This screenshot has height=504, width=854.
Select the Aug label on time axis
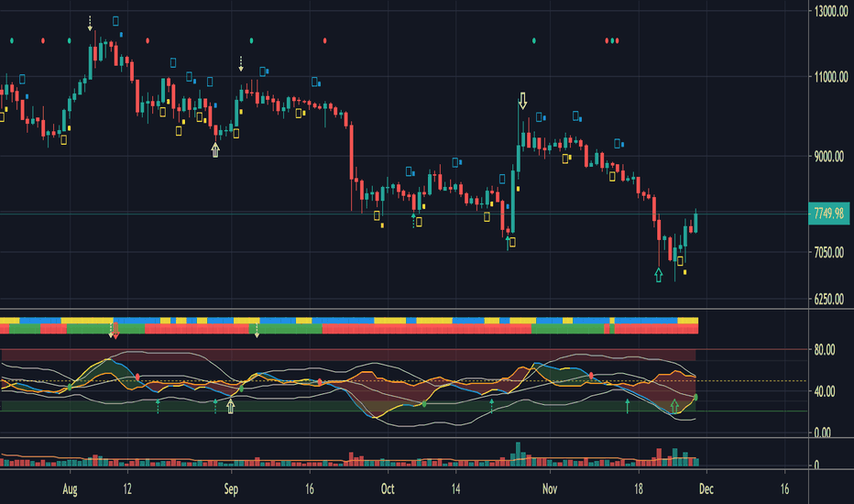tap(70, 488)
